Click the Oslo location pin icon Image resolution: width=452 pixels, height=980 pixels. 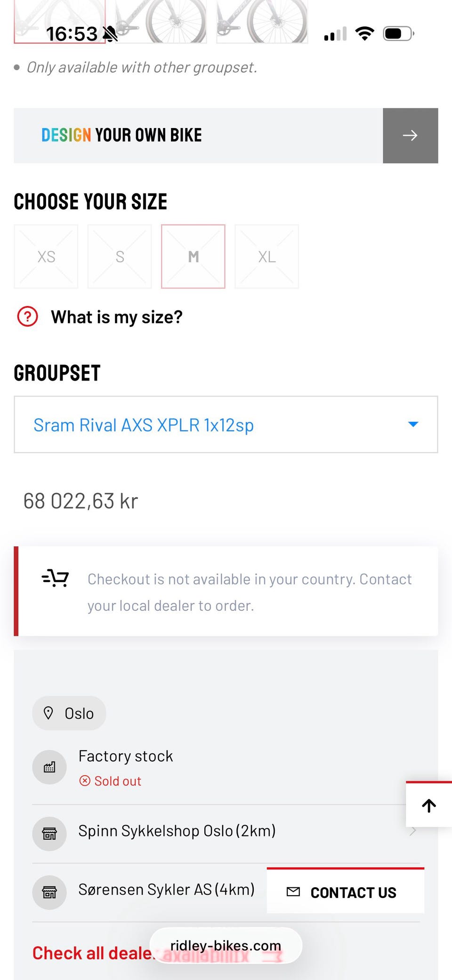tap(48, 713)
